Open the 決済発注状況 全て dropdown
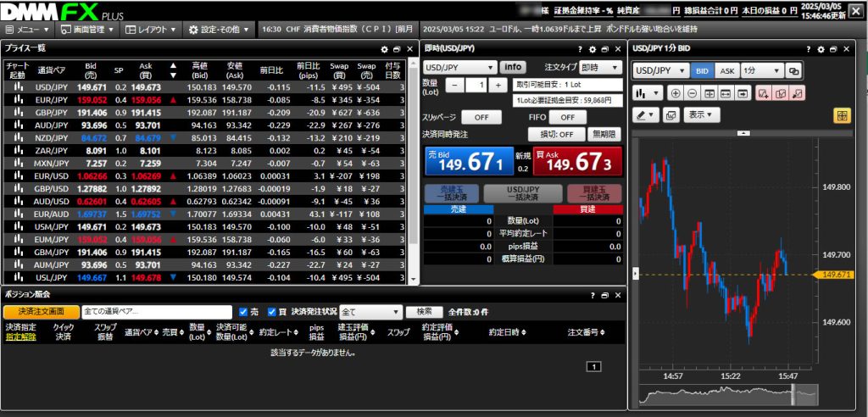Viewport: 868px width, 417px height. [x=370, y=312]
